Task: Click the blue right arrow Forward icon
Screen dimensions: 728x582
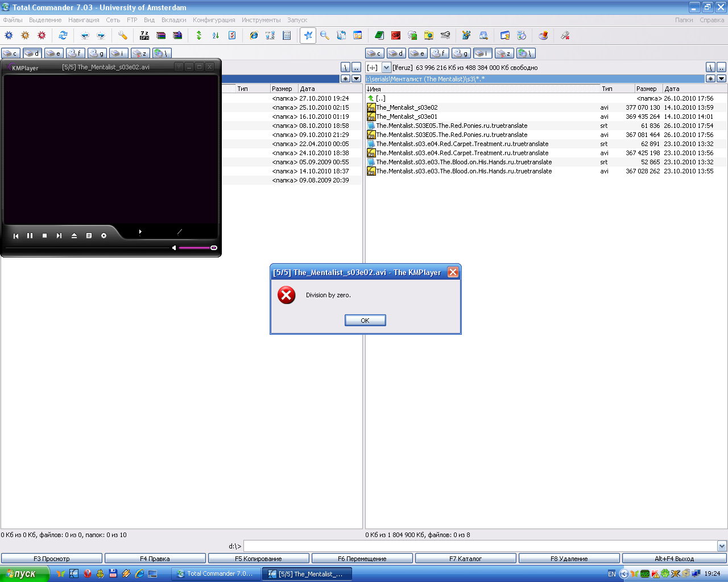Action: point(101,35)
